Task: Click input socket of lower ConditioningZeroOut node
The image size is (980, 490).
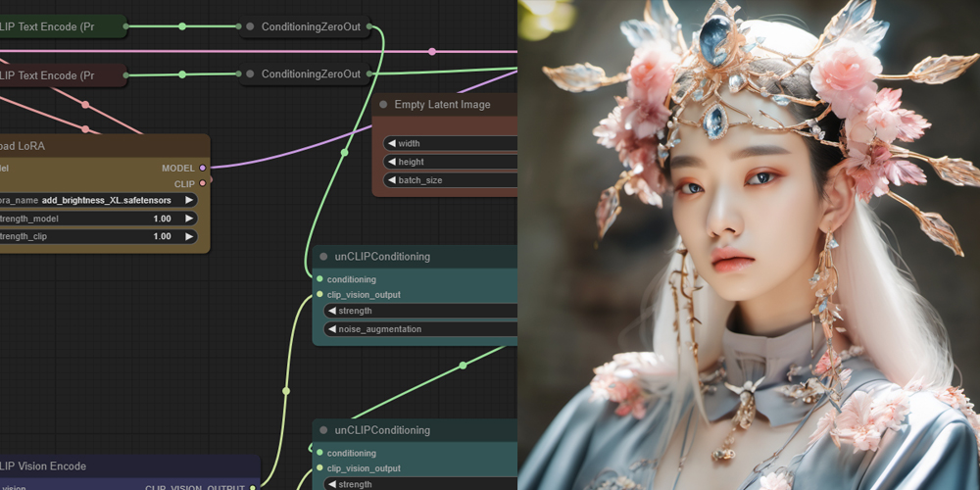Action: [x=239, y=73]
